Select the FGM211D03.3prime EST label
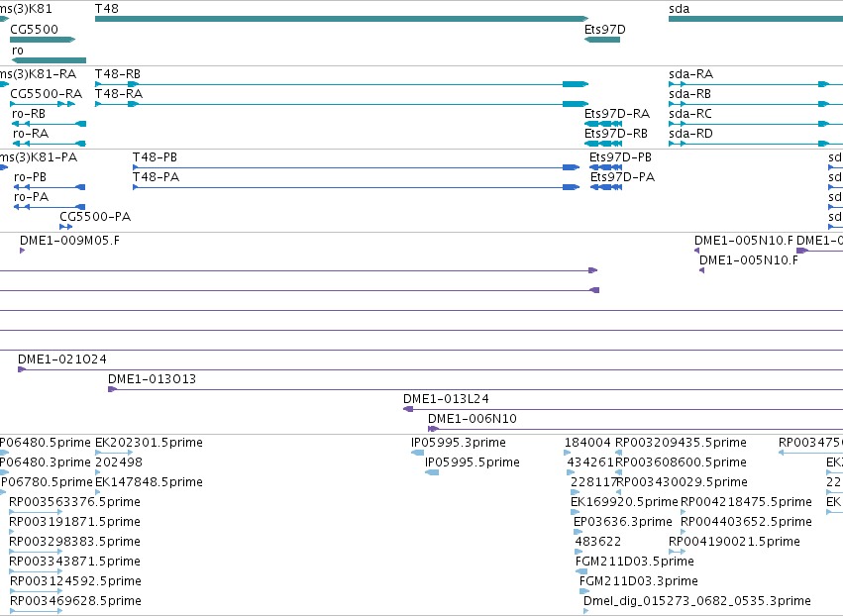Screen dimensions: 843x616 639,581
